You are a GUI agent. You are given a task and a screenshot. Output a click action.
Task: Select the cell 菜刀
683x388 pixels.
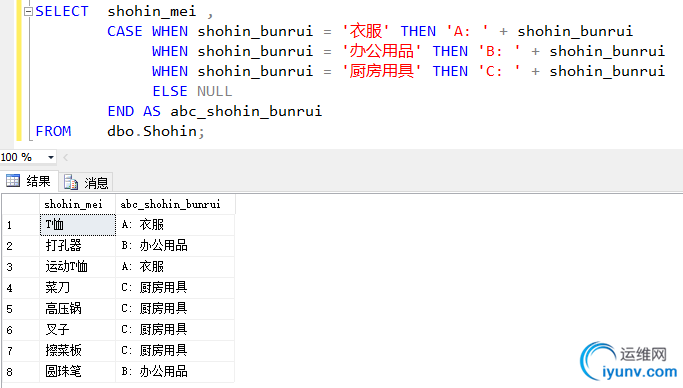point(78,287)
